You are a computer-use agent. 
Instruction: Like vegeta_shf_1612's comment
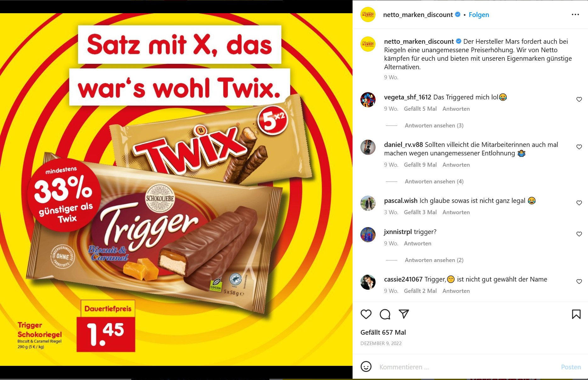[579, 99]
